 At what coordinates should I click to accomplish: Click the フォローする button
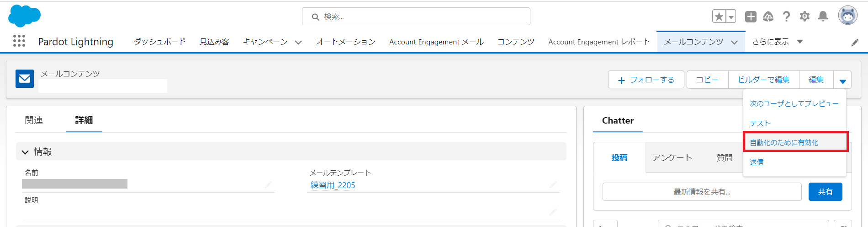646,80
